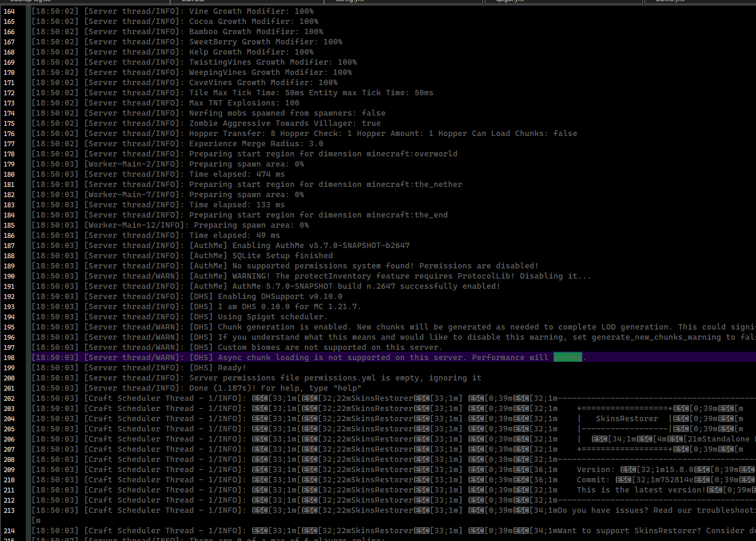
Task: Click the "minecraft:the_end" dimension name
Action: point(407,215)
